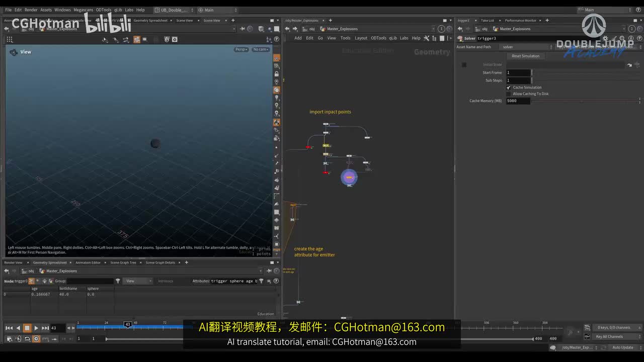The image size is (644, 362).
Task: Expand network path dropdown in node editor
Action: pyautogui.click(x=433, y=29)
